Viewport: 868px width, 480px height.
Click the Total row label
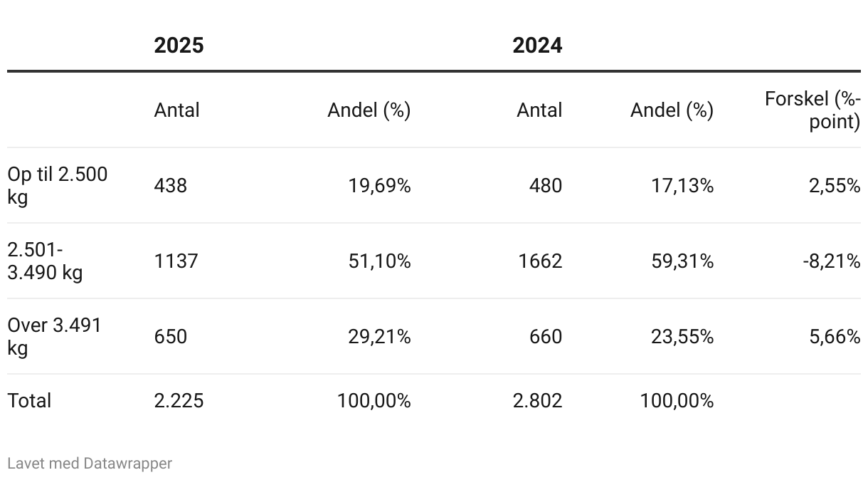tap(29, 400)
